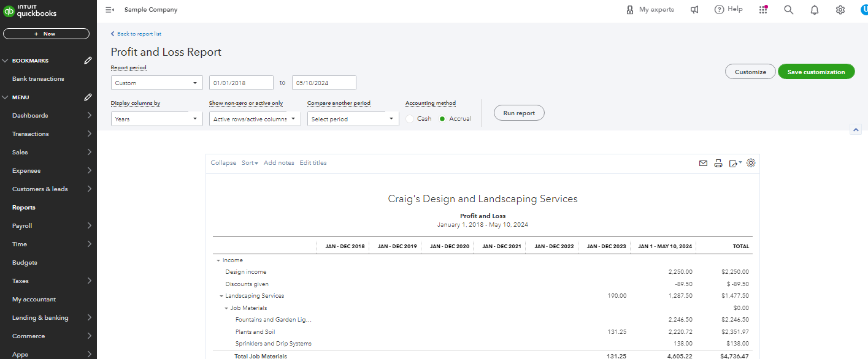Screen dimensions: 868x359
Task: Collapse the Job Materials row triangle
Action: [x=226, y=308]
